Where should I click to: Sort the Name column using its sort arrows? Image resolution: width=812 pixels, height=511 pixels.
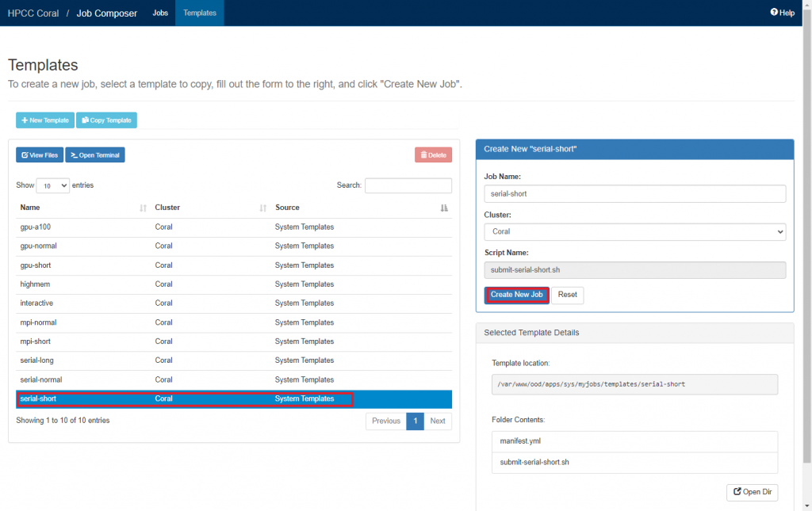click(142, 208)
